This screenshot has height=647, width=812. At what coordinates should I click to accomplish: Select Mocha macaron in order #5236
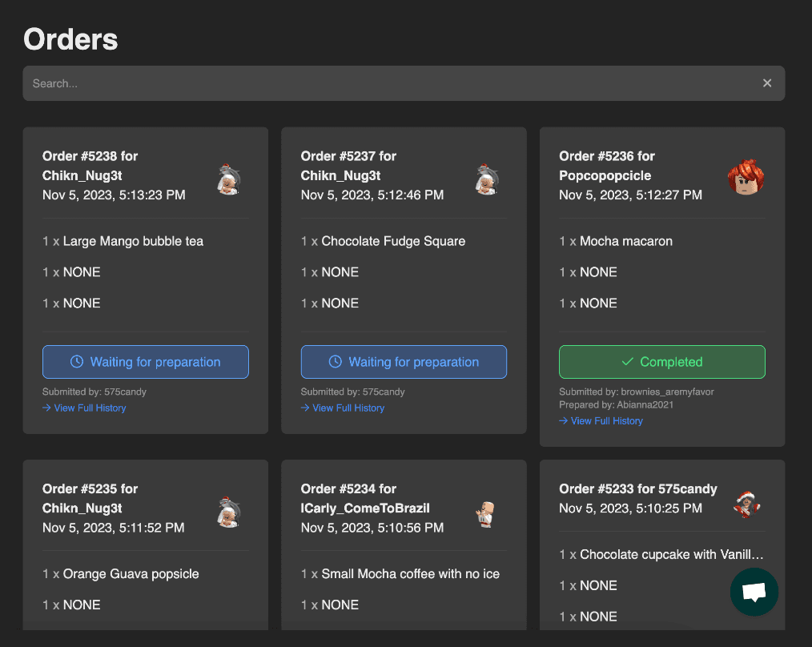click(x=625, y=241)
